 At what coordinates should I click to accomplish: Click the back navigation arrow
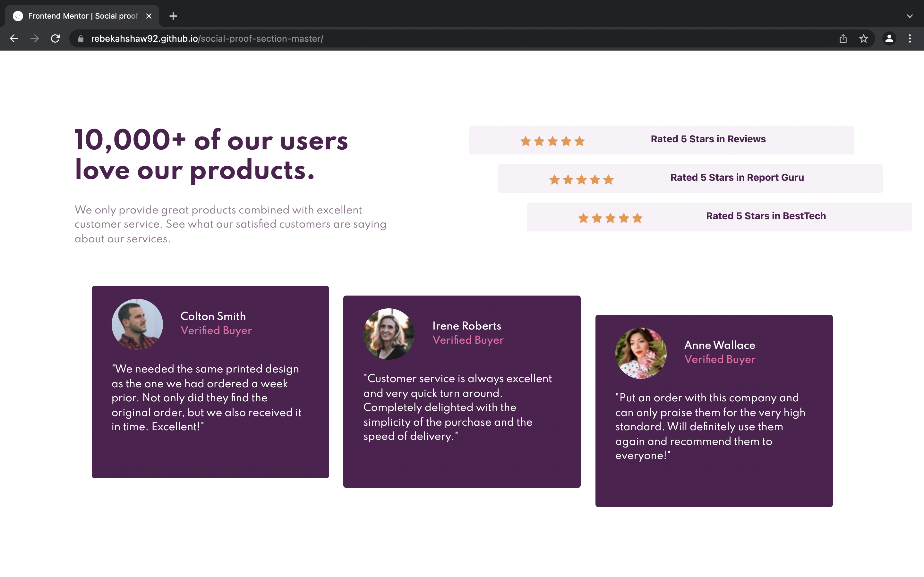tap(14, 38)
